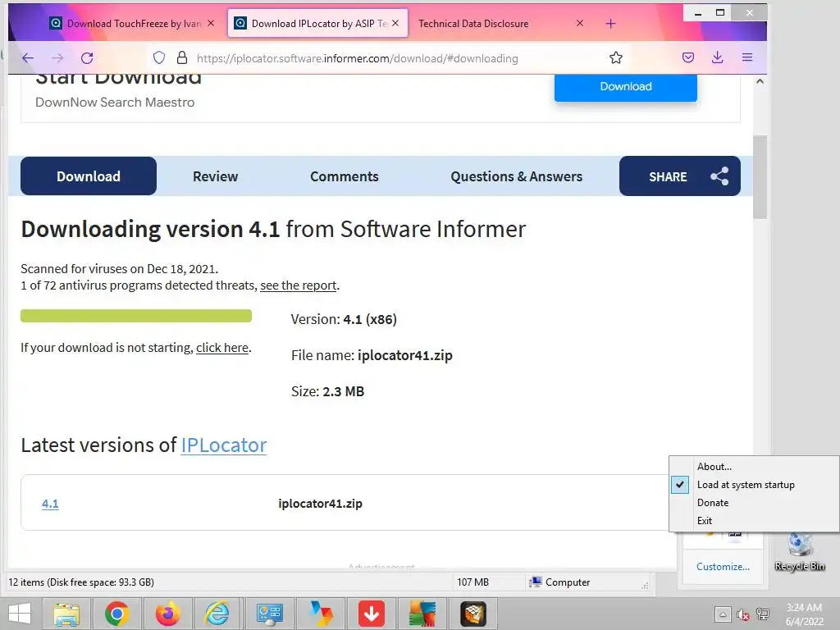Open Questions & Answers section
This screenshot has width=840, height=630.
517,176
